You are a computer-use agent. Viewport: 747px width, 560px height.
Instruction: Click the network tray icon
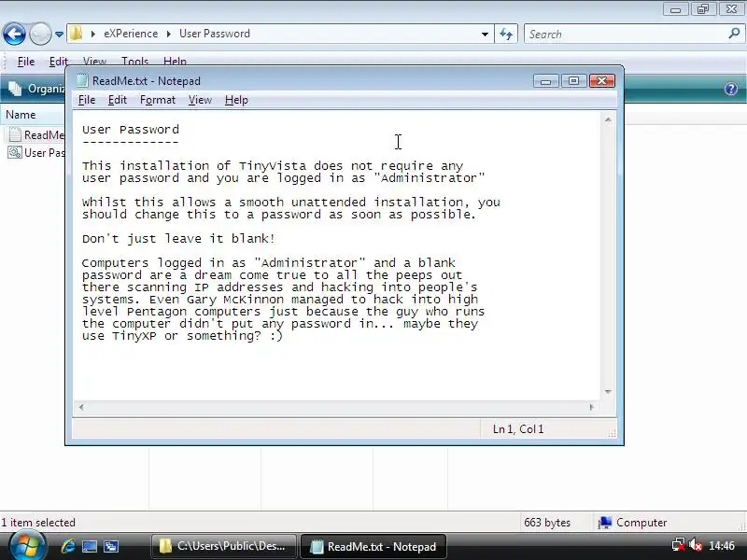678,545
